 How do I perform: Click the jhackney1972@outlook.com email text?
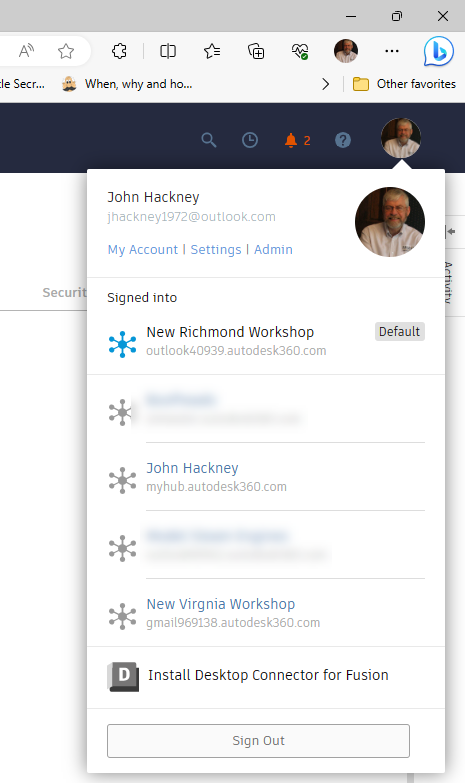tap(191, 217)
